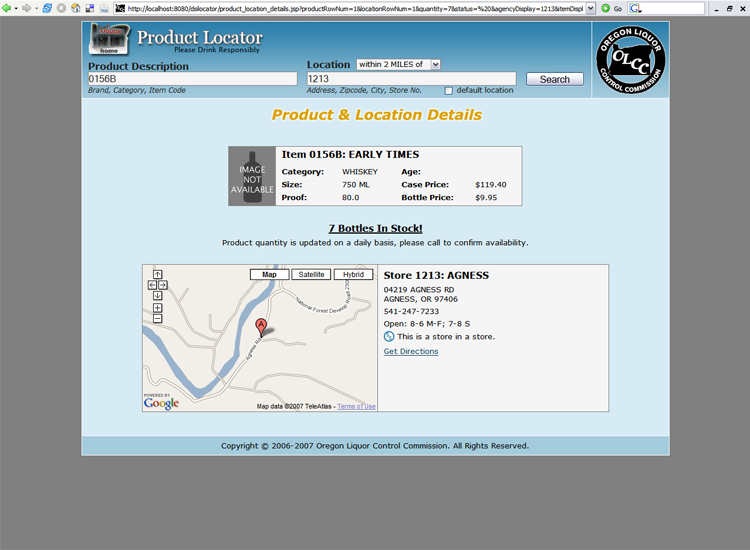Pan the map right
Viewport: 750px width, 550px height.
[163, 285]
